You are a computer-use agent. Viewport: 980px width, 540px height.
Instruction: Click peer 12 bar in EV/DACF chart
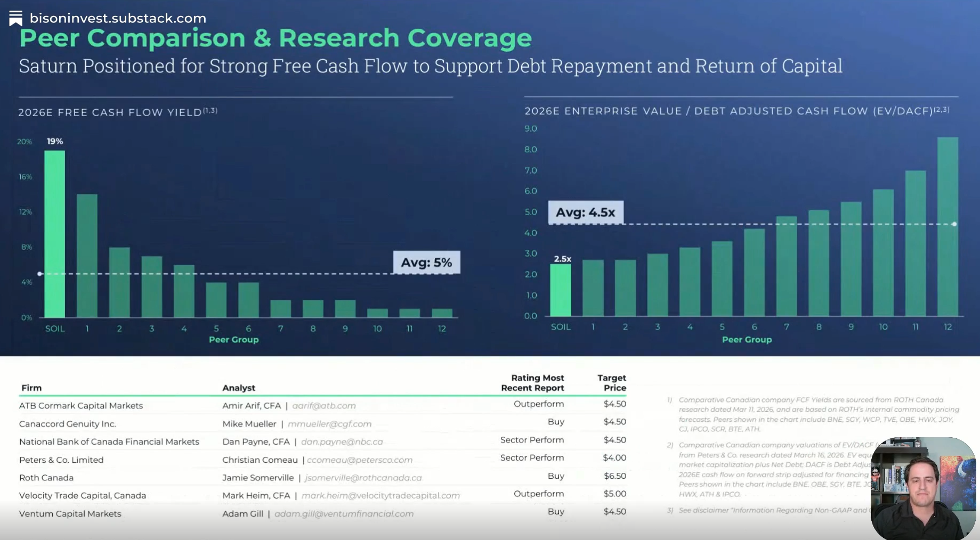pyautogui.click(x=947, y=226)
